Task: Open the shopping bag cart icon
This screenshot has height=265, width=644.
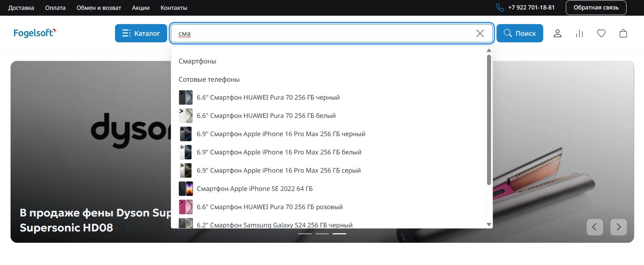Action: tap(623, 34)
